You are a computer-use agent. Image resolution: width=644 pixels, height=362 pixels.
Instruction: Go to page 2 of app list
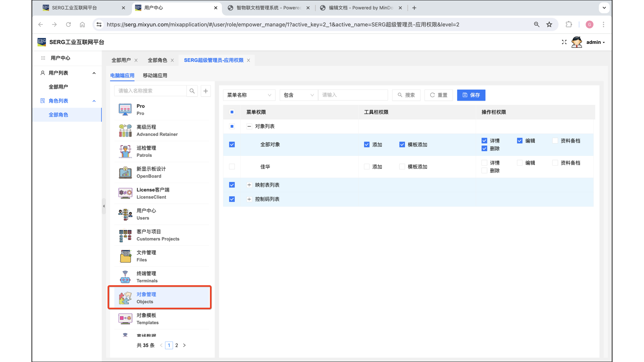point(177,345)
